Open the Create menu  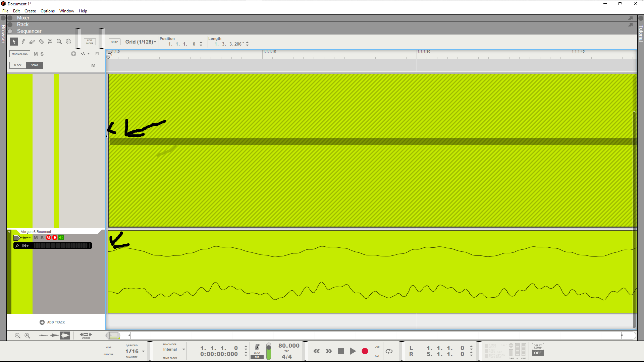coord(30,11)
